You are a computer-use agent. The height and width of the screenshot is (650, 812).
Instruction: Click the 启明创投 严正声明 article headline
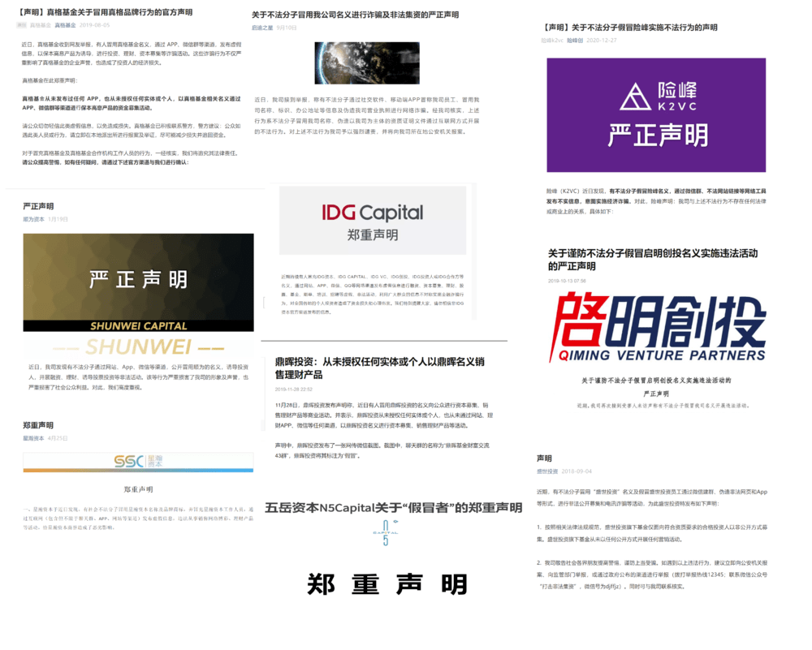click(653, 260)
